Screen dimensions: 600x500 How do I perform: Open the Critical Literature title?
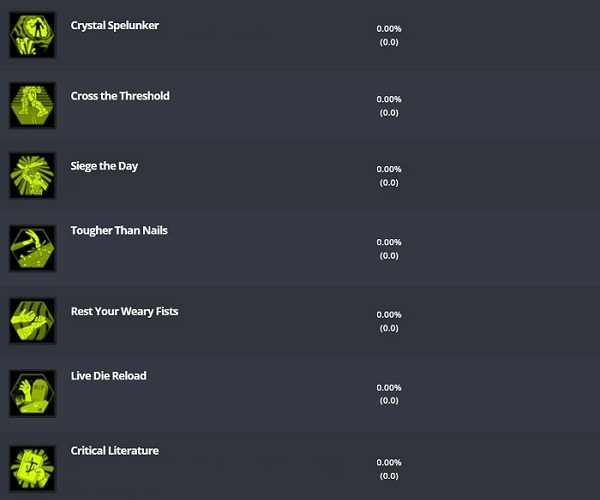point(114,451)
